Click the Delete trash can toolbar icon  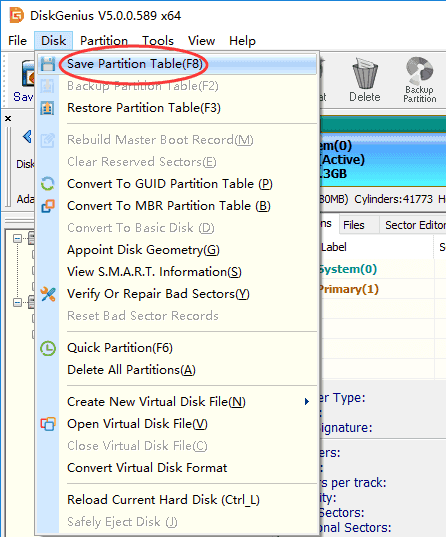point(365,74)
